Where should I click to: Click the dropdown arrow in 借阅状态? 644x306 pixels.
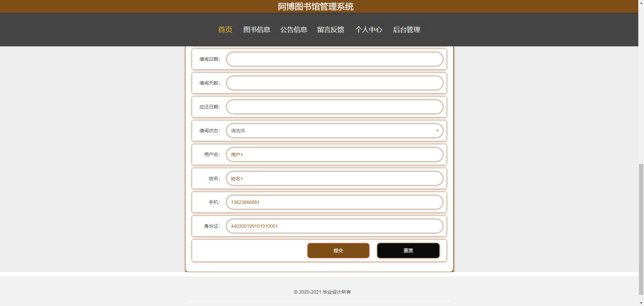437,131
